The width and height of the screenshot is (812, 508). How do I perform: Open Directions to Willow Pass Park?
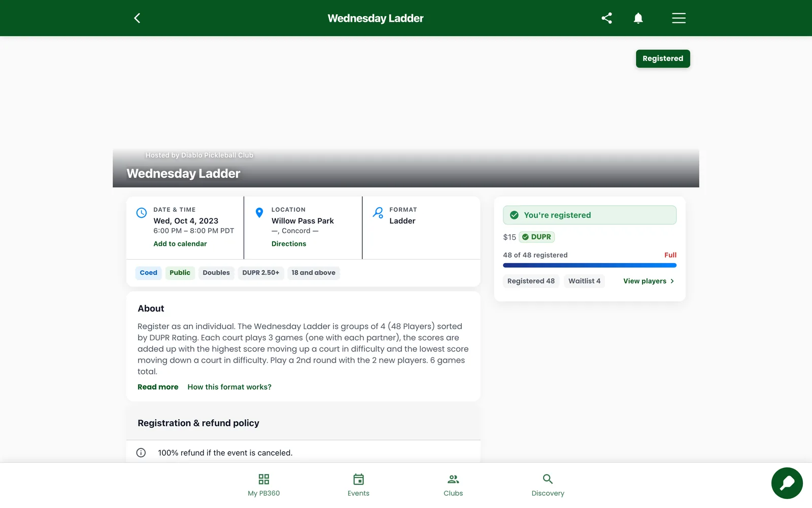tap(289, 244)
